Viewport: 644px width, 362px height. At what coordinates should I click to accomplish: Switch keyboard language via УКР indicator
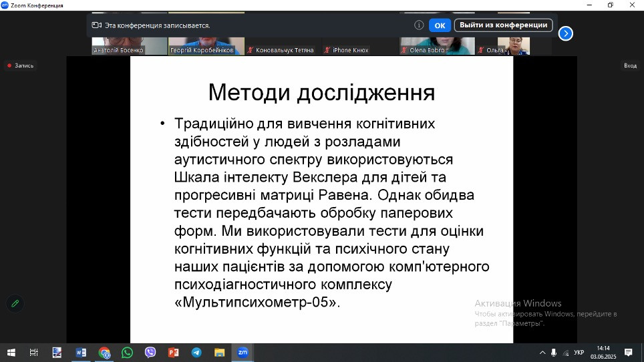point(579,353)
